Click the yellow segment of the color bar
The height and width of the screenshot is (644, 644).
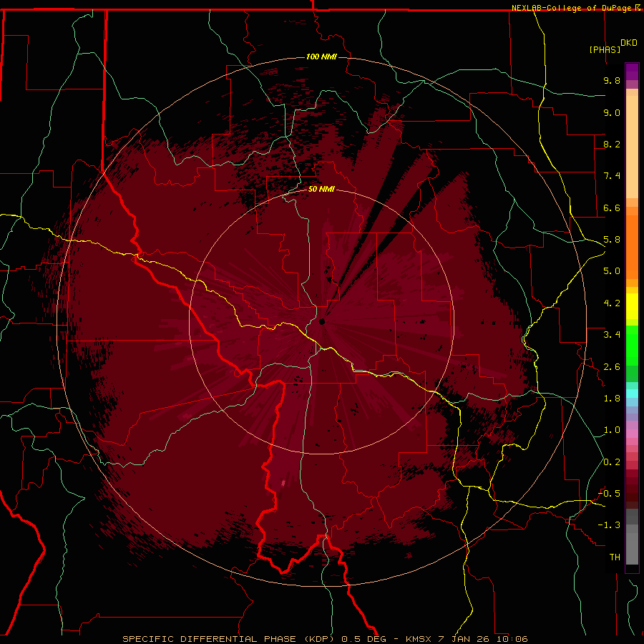point(632,306)
